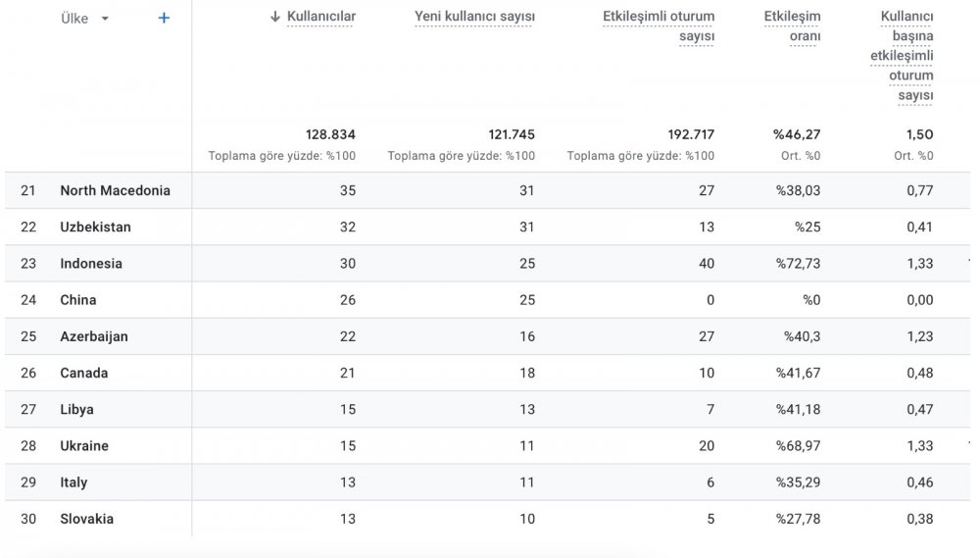Select the North Macedonia row
Image resolution: width=980 pixels, height=558 pixels.
[487, 190]
